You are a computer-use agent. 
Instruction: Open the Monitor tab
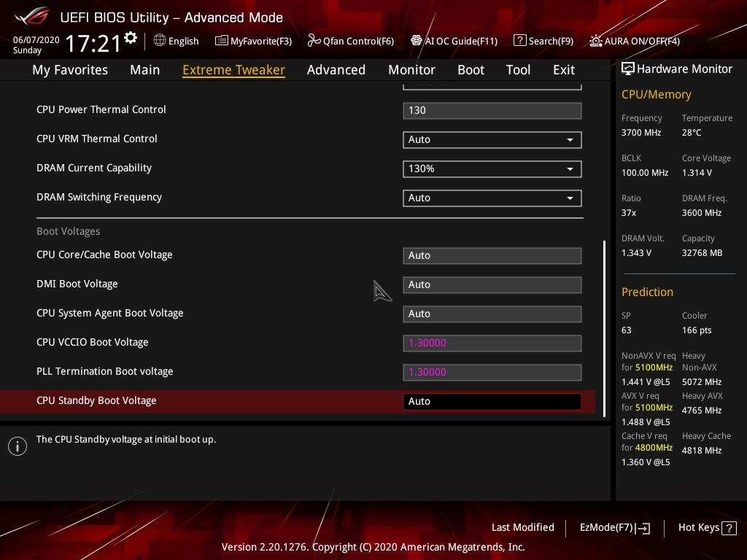[x=411, y=70]
